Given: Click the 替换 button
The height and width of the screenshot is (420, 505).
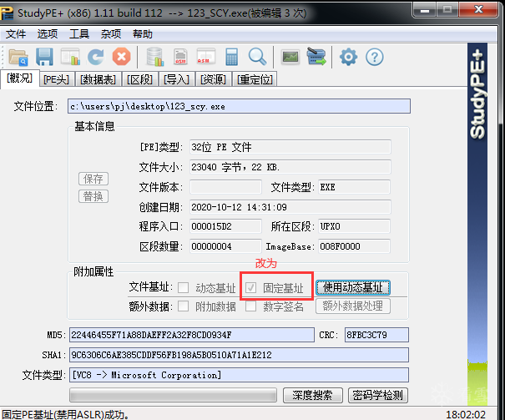Looking at the screenshot, I should tap(93, 196).
